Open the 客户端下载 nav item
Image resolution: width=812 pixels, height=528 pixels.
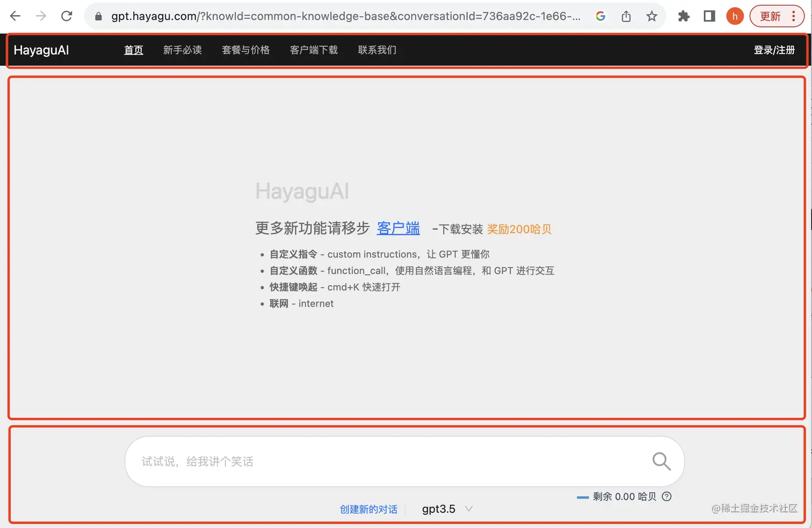(314, 50)
